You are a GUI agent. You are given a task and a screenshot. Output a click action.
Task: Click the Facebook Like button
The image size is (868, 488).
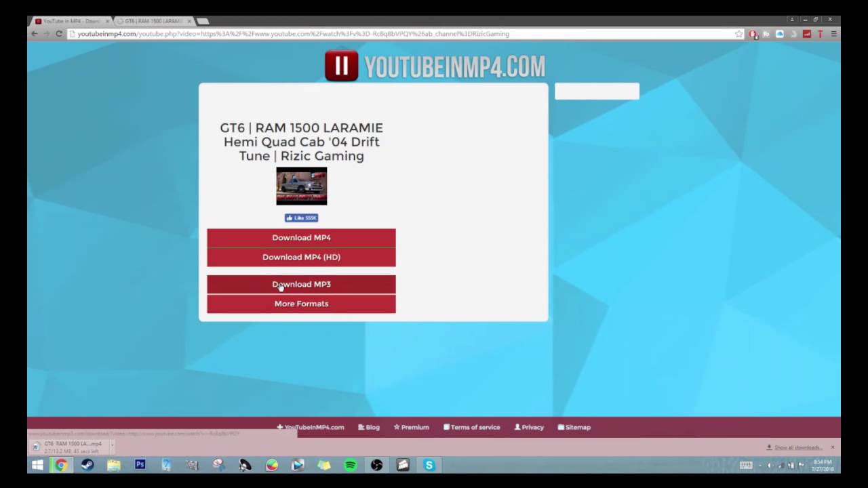click(x=301, y=218)
